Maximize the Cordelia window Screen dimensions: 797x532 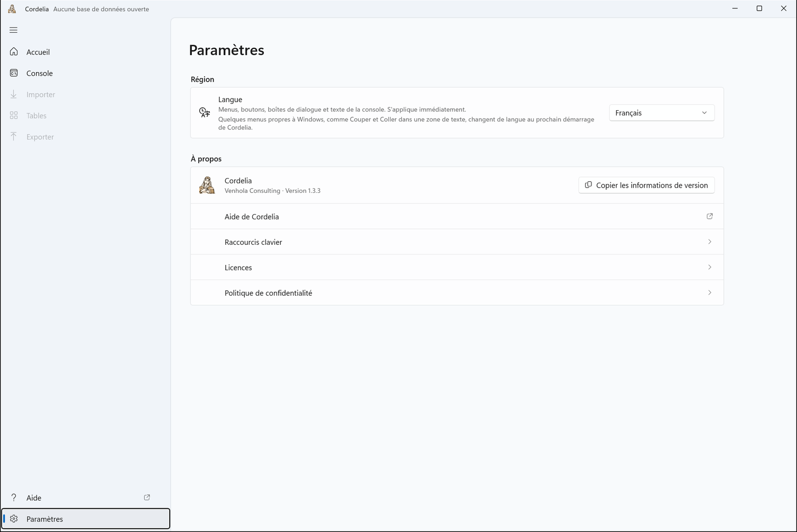tap(759, 8)
